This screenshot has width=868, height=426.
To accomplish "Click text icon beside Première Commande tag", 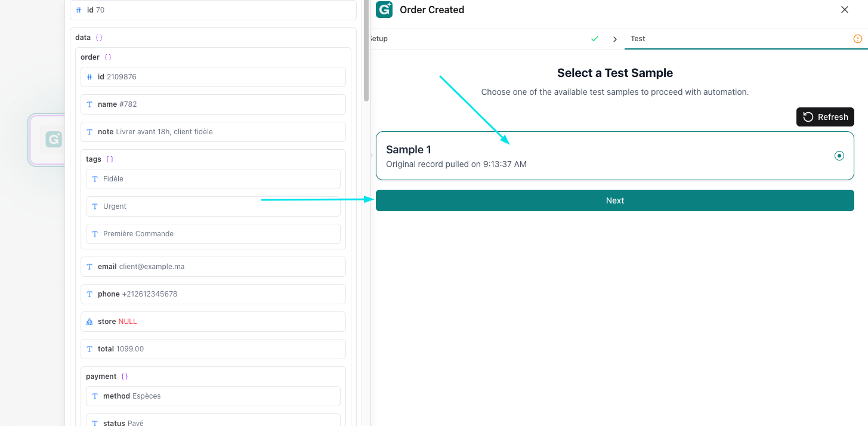I will 95,234.
